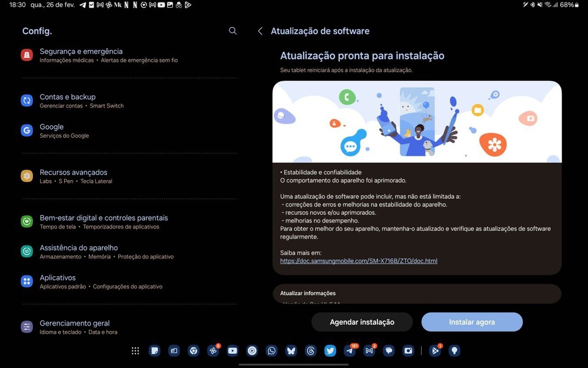Image resolution: width=588 pixels, height=368 pixels.
Task: Open Segurança e emergência settings
Action: click(x=129, y=55)
